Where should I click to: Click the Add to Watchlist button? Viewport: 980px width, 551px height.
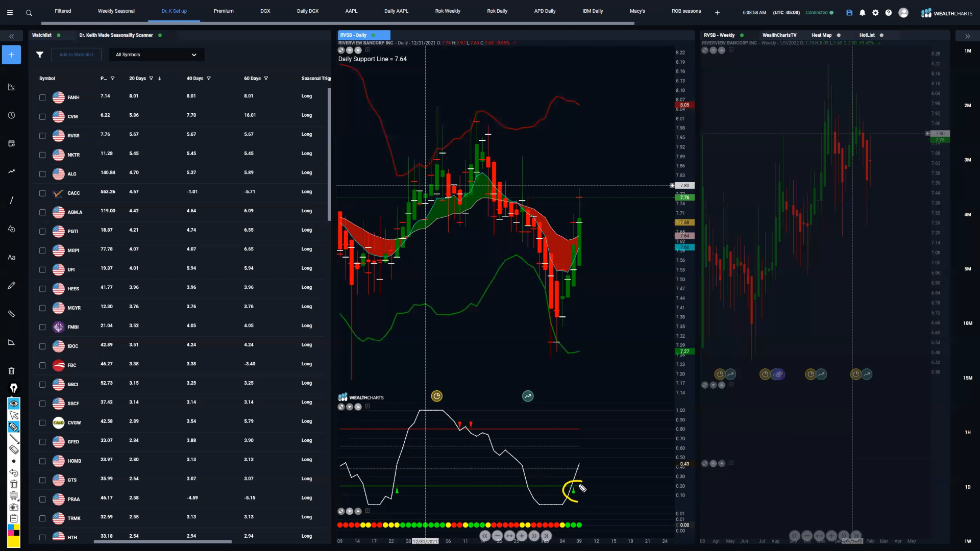(76, 55)
